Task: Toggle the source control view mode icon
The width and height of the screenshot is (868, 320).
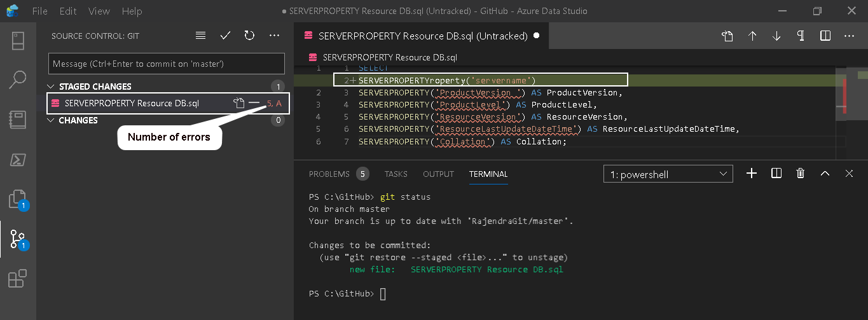Action: point(201,36)
